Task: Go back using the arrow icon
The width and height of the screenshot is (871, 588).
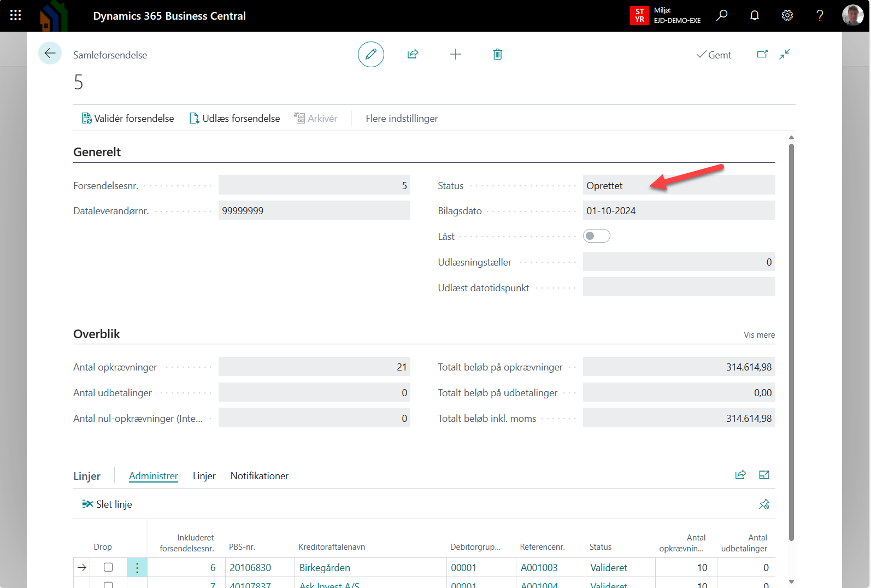Action: tap(50, 54)
